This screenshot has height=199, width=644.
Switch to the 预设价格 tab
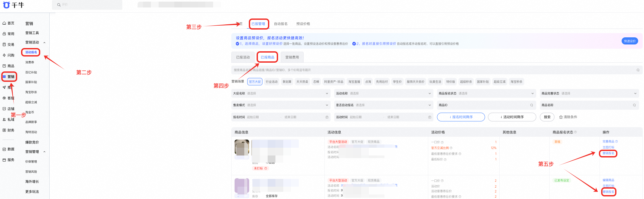click(303, 24)
